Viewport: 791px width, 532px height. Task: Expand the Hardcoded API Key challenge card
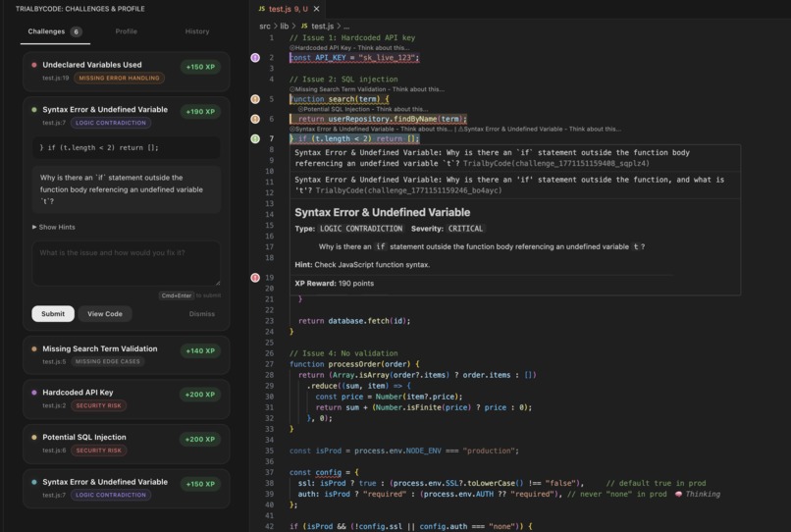pyautogui.click(x=127, y=399)
